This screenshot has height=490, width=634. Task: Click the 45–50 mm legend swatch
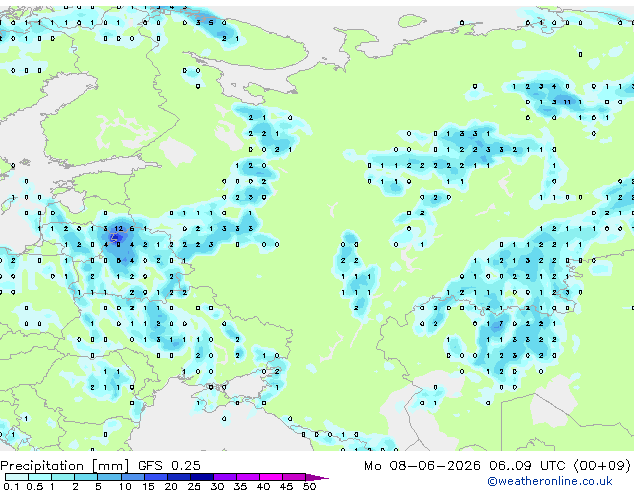(294, 477)
